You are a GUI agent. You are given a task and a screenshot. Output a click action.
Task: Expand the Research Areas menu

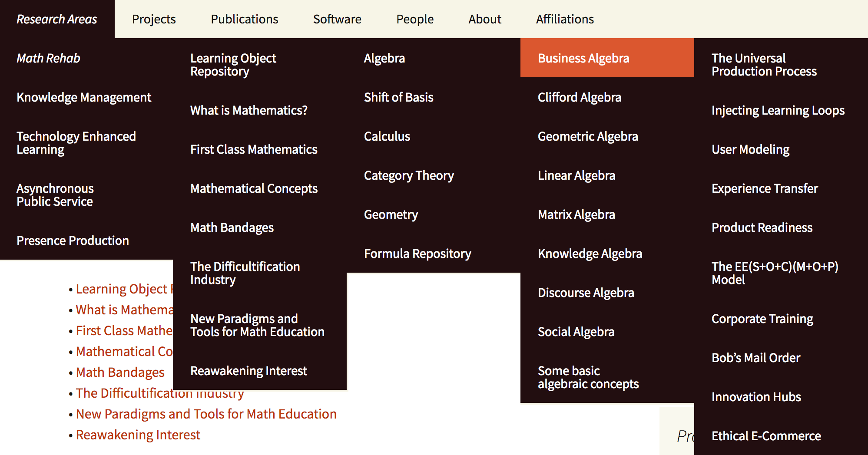[57, 19]
